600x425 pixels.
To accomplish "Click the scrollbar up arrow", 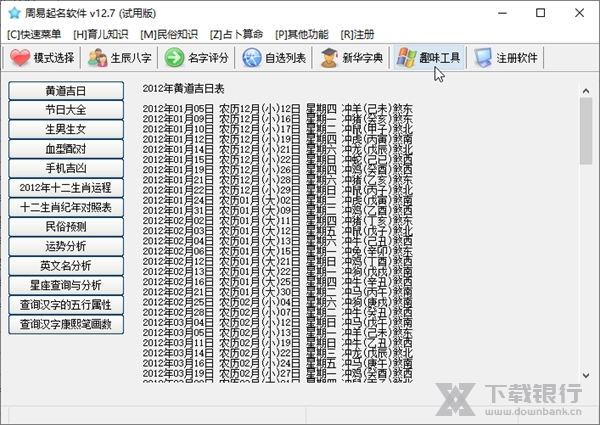I will [586, 91].
